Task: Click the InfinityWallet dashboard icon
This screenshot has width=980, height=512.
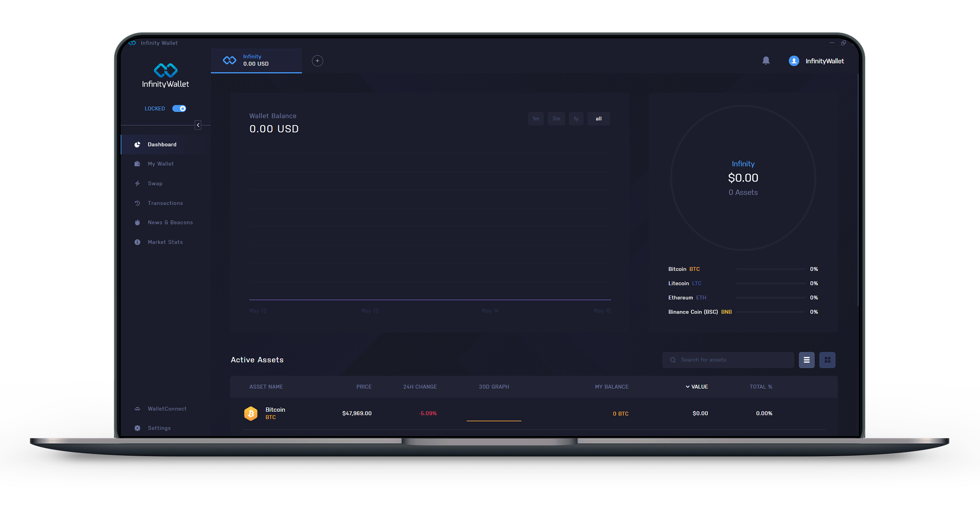Action: (x=137, y=144)
